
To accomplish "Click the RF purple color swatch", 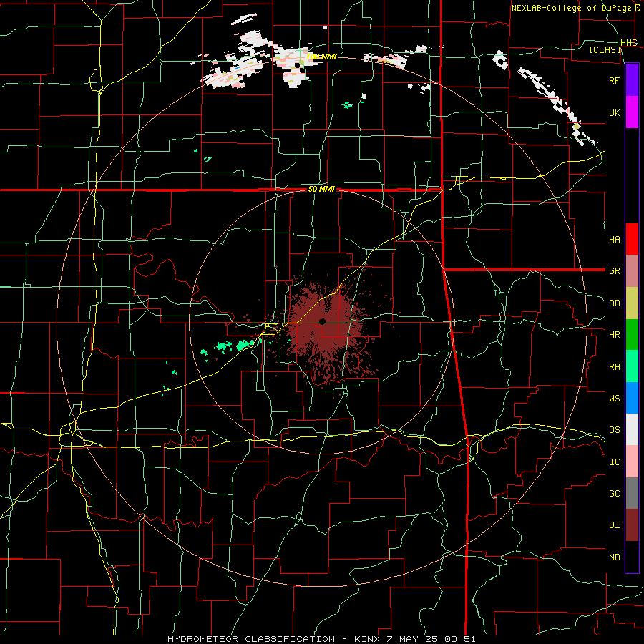I will click(632, 80).
